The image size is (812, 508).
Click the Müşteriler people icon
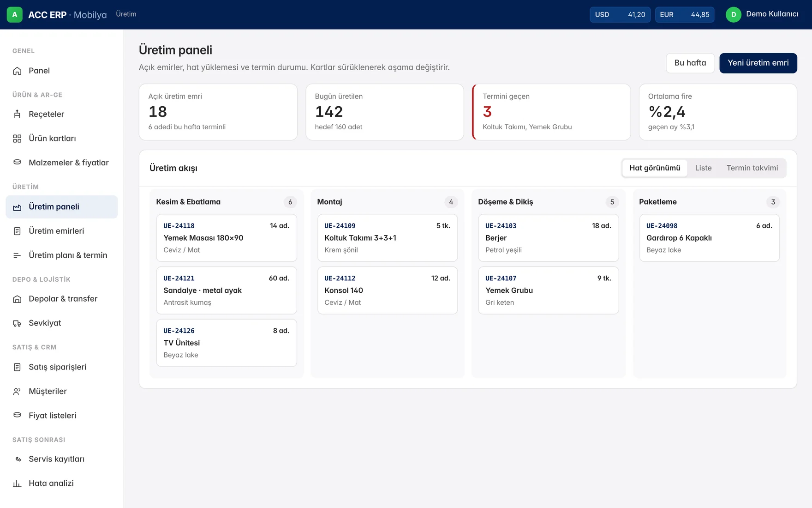(17, 391)
